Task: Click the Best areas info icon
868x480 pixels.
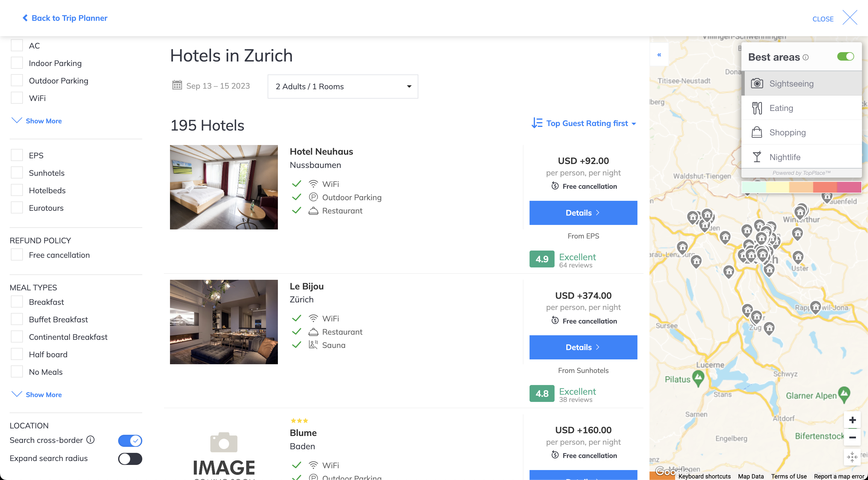Action: (x=805, y=57)
